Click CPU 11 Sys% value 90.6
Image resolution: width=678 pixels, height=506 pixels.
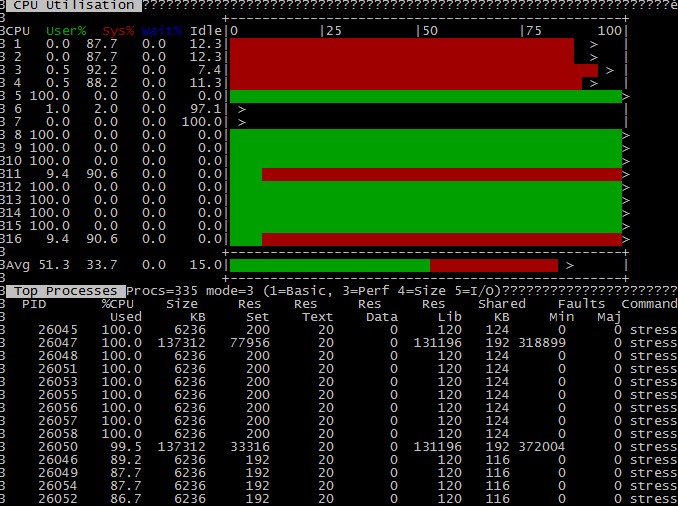102,174
